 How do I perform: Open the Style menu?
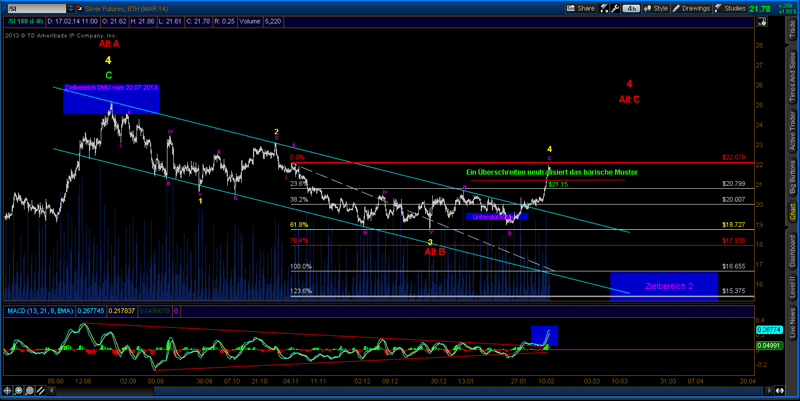click(663, 8)
